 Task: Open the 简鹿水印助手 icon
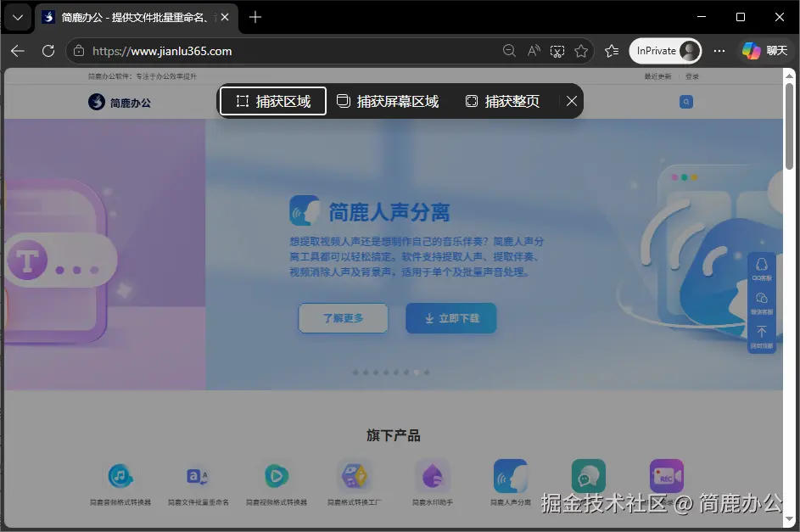(x=432, y=475)
